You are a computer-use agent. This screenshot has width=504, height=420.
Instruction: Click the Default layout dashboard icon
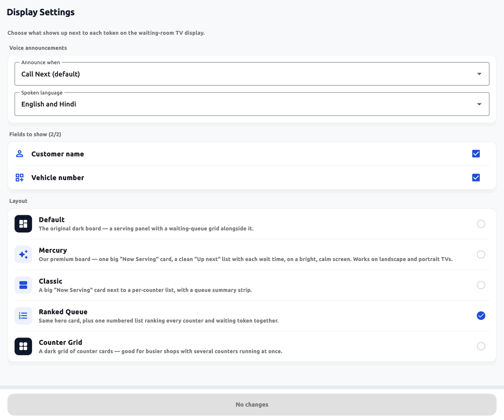[x=23, y=224]
